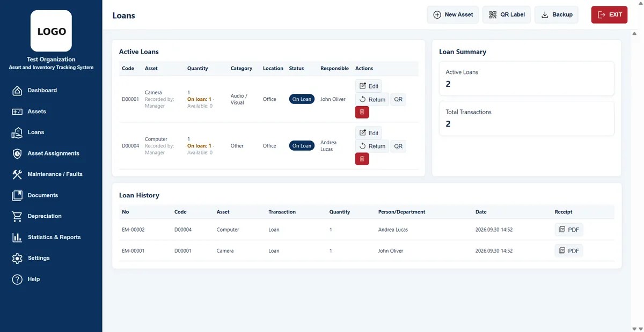Open Statistics & Reports chart icon
Viewport: 644px width, 332px height.
[x=17, y=237]
